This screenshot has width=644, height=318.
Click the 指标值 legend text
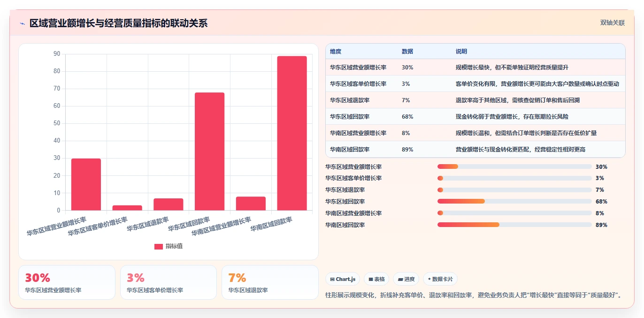(x=174, y=246)
